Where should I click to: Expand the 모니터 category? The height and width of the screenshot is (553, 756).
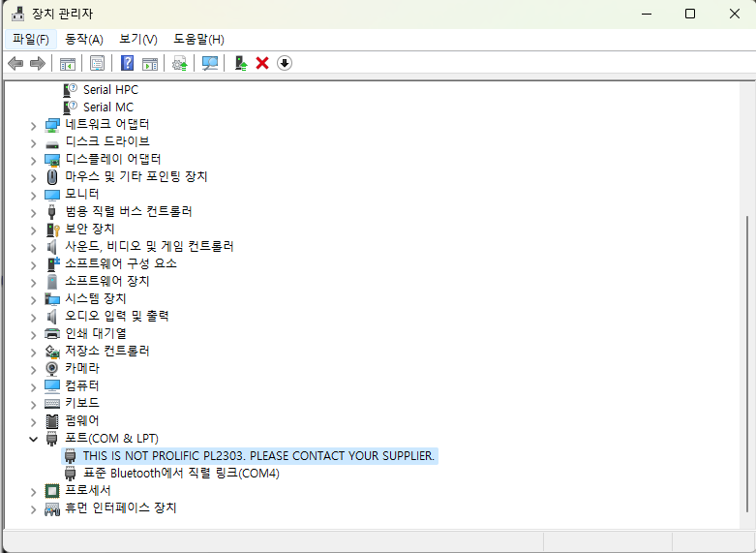click(x=33, y=196)
